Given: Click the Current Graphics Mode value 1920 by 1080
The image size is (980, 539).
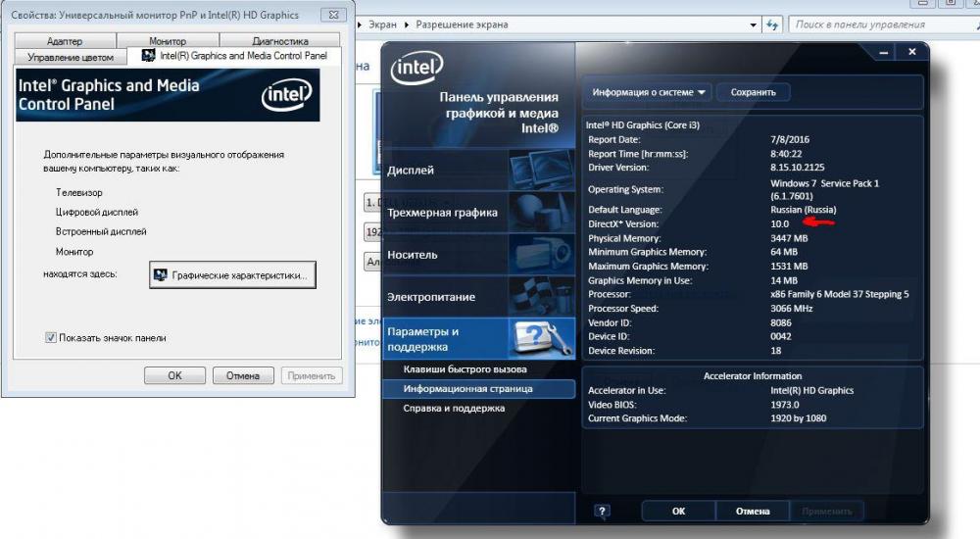Looking at the screenshot, I should point(798,418).
